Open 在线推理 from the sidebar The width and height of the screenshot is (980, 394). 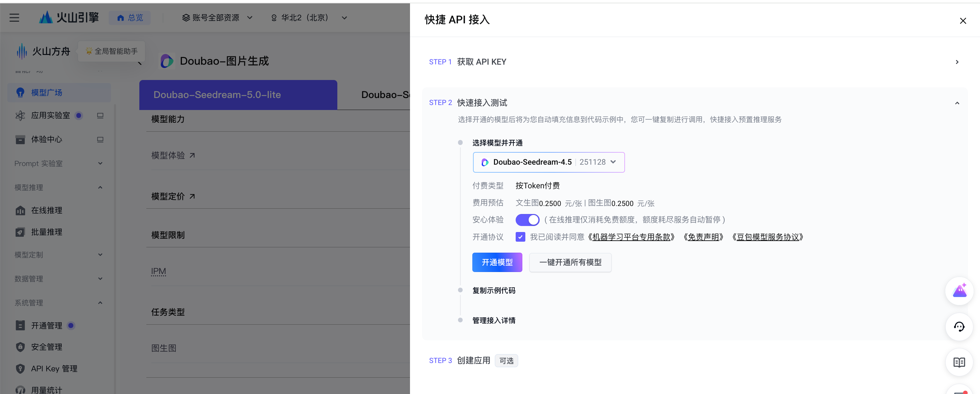46,210
